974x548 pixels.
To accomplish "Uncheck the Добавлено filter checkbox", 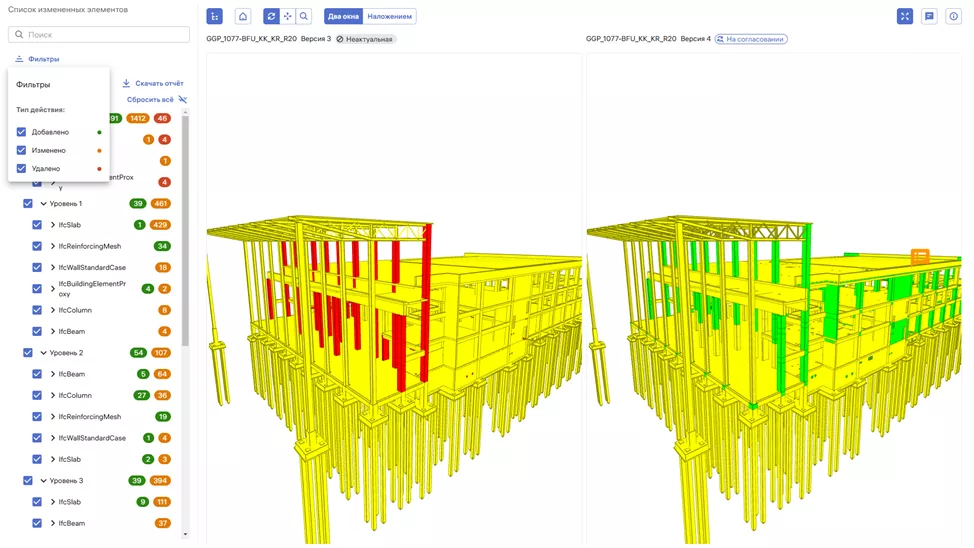I will tap(22, 132).
